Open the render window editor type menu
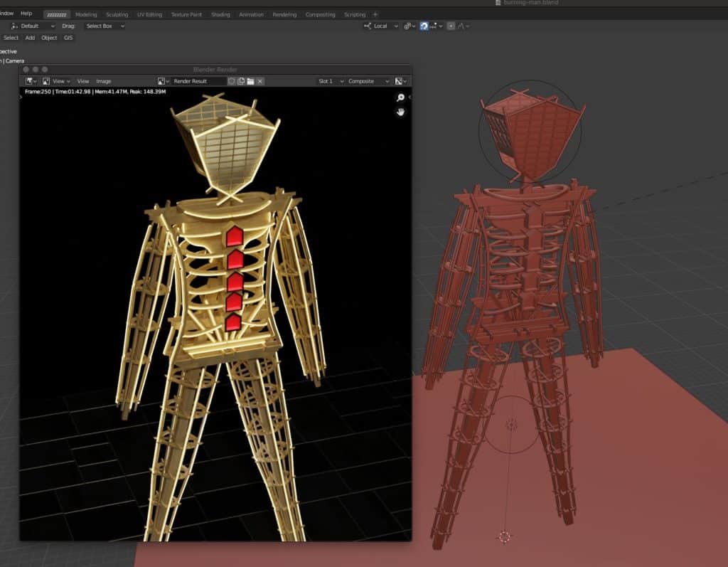 point(31,81)
